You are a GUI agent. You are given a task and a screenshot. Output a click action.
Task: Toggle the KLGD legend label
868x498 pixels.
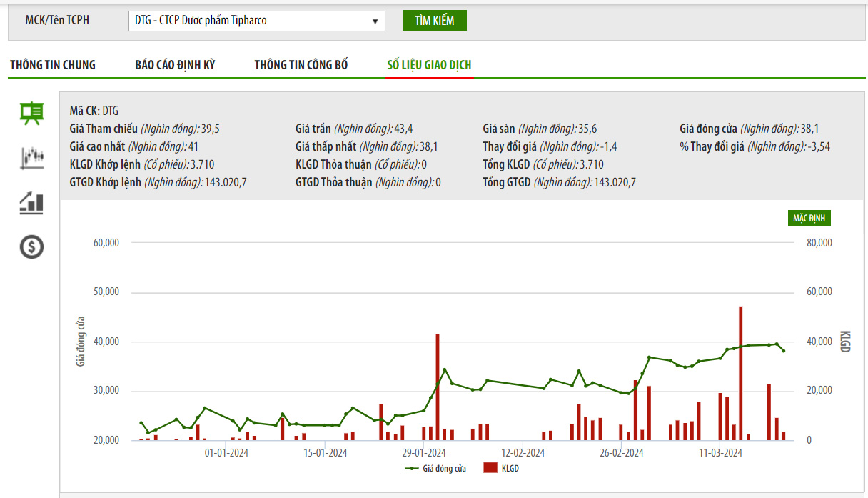coord(510,469)
